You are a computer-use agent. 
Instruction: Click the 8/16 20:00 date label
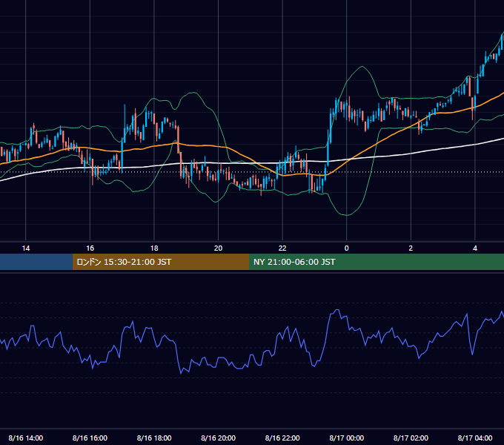tap(218, 438)
